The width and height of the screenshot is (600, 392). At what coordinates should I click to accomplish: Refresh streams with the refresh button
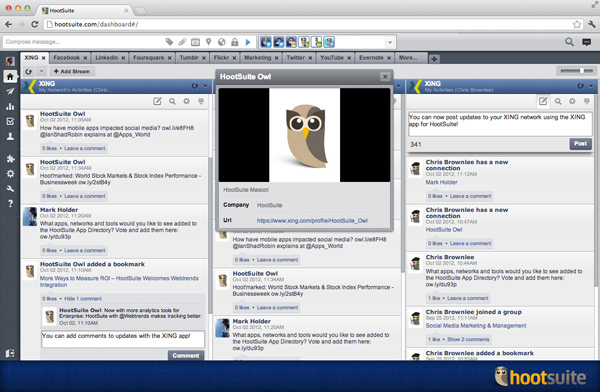(28, 71)
